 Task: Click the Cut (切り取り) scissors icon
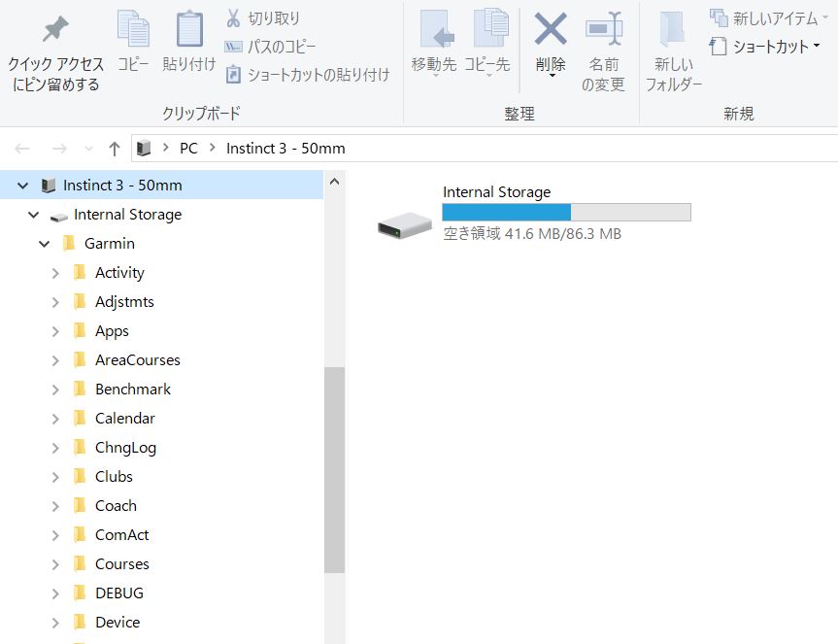[x=233, y=17]
